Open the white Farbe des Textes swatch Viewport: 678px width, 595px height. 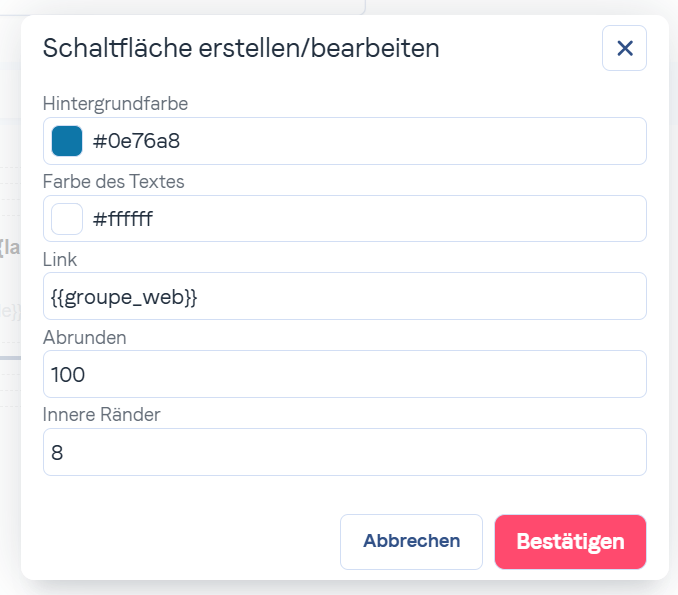click(67, 219)
